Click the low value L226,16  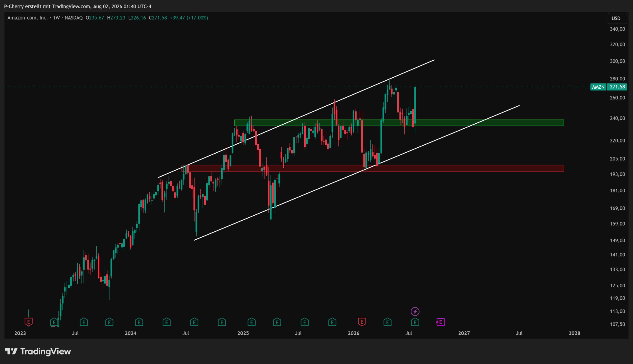tap(137, 18)
